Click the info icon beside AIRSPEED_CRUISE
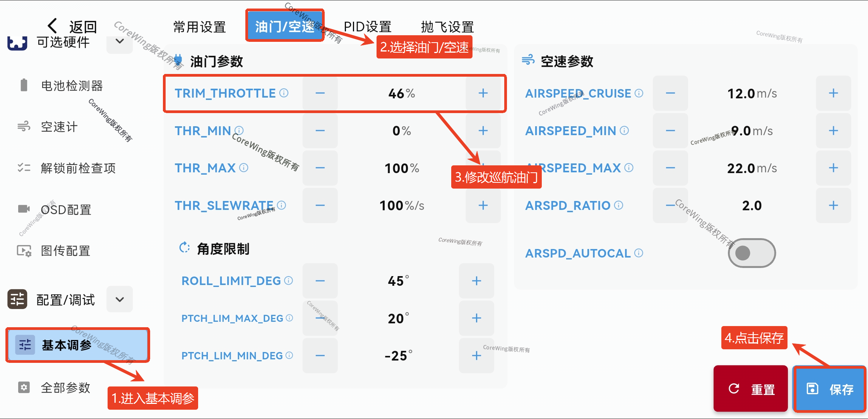 point(639,93)
